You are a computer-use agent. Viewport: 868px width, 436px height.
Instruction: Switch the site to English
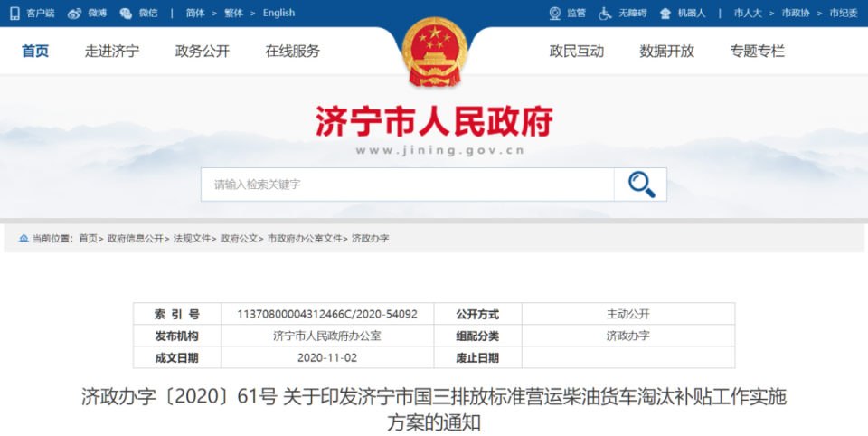[278, 14]
